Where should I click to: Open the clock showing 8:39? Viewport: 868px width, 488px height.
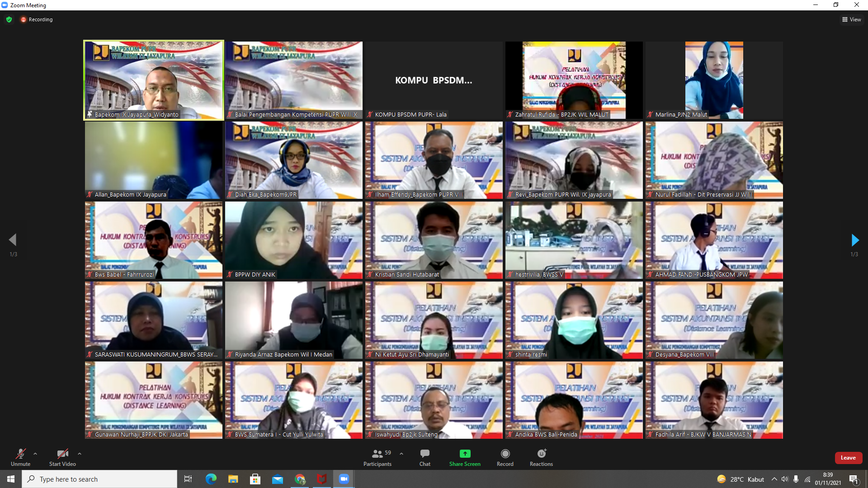tap(828, 479)
